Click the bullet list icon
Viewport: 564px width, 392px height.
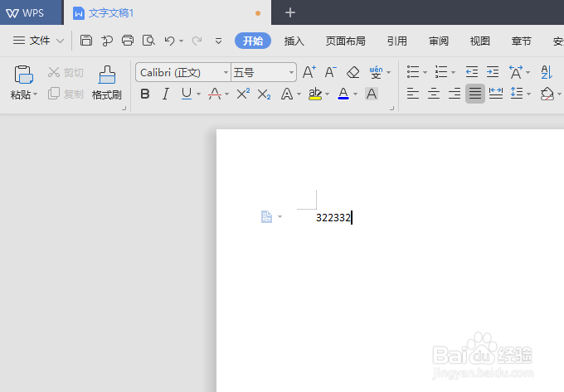click(413, 72)
